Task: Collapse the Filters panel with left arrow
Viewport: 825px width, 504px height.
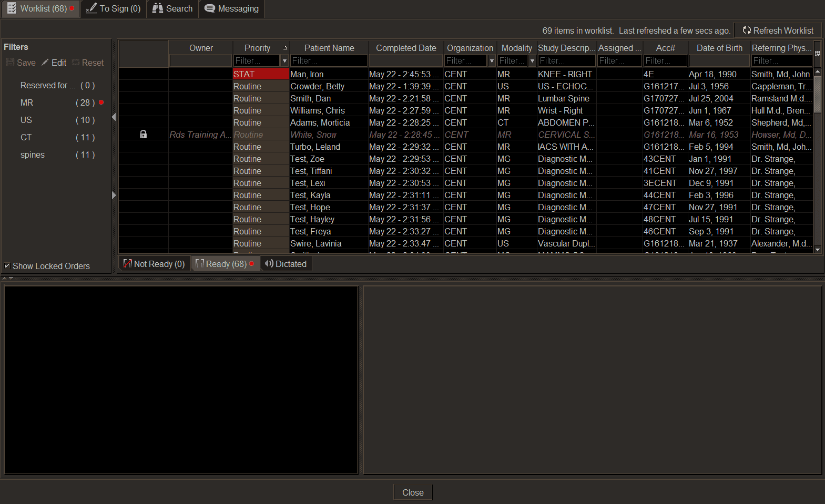Action: point(114,117)
